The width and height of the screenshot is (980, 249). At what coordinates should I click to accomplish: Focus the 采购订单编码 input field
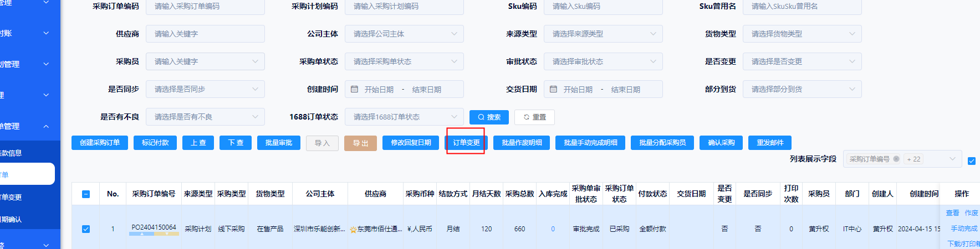point(205,6)
